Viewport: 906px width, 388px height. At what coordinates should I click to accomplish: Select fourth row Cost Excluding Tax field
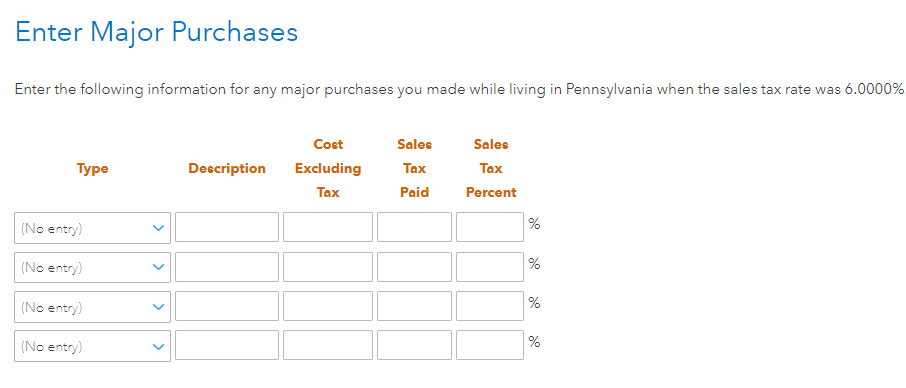click(328, 345)
